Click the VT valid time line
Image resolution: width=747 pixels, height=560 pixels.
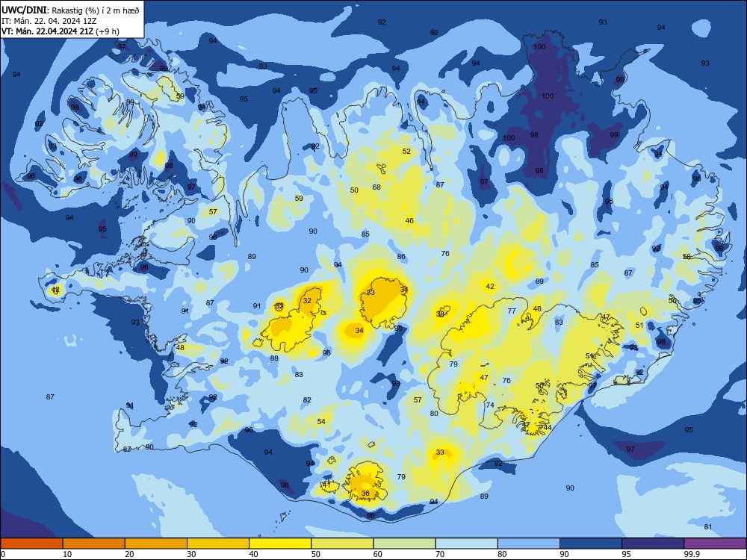(61, 31)
